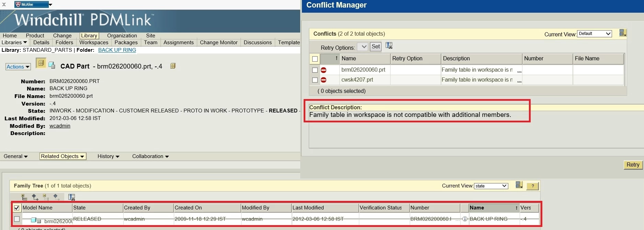This screenshot has height=230, width=644.
Task: Click the highlighted cabinet icon beside Actions
Action: (x=41, y=63)
